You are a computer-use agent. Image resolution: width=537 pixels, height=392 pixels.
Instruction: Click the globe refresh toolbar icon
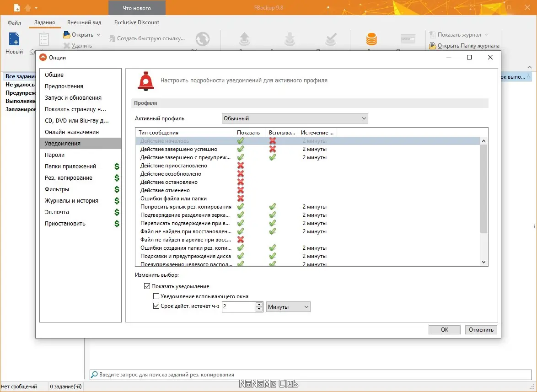point(202,39)
